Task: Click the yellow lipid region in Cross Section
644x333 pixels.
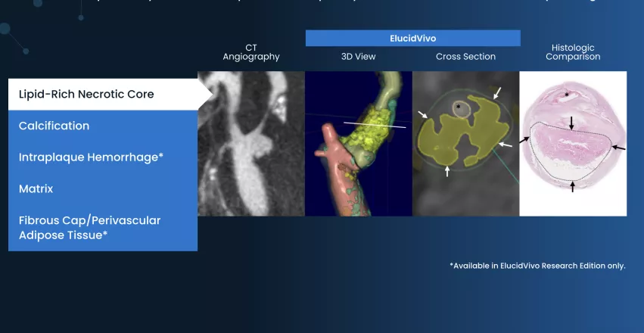Action: 443,140
